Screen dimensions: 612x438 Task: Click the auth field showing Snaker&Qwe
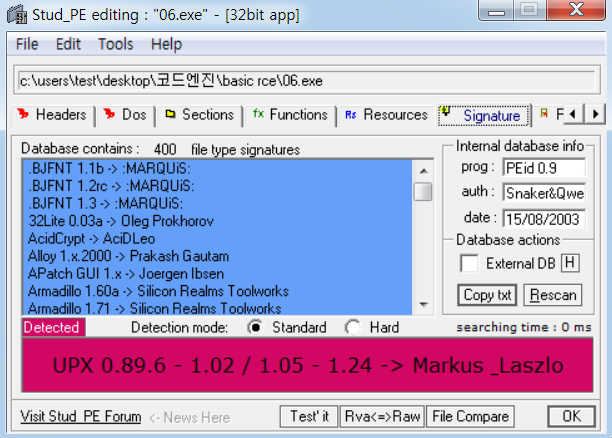pos(544,193)
